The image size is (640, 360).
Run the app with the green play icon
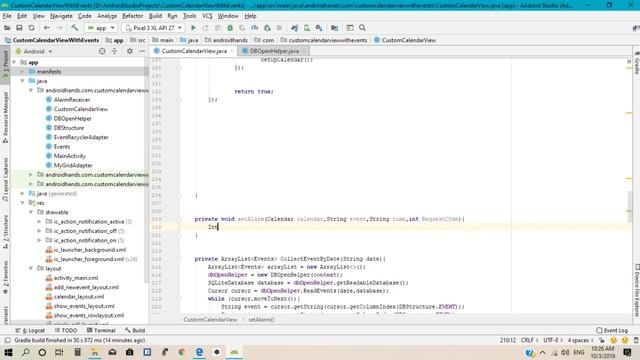point(193,28)
